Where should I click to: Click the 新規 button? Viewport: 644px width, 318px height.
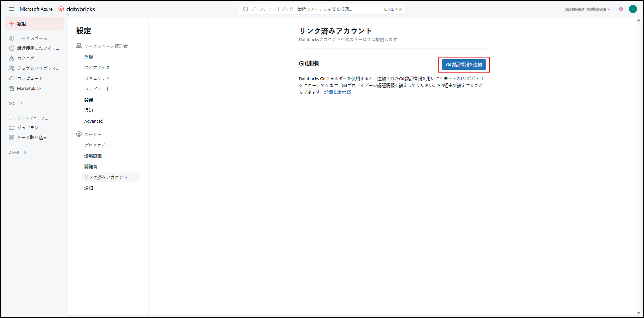[x=34, y=24]
